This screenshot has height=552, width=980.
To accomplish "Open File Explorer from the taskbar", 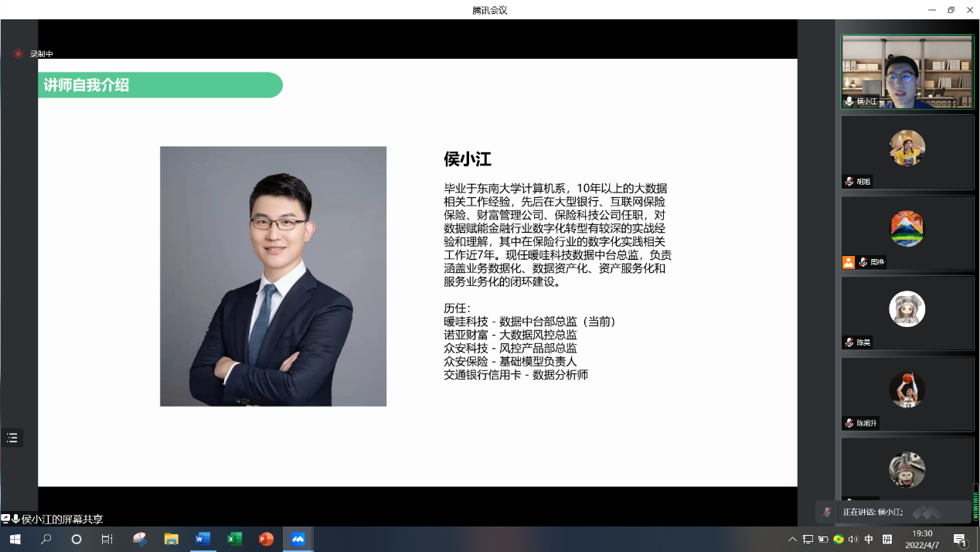I will pos(172,539).
